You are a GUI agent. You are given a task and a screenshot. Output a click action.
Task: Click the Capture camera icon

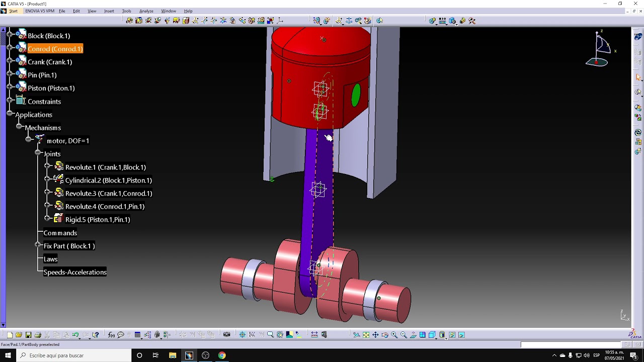point(227,335)
